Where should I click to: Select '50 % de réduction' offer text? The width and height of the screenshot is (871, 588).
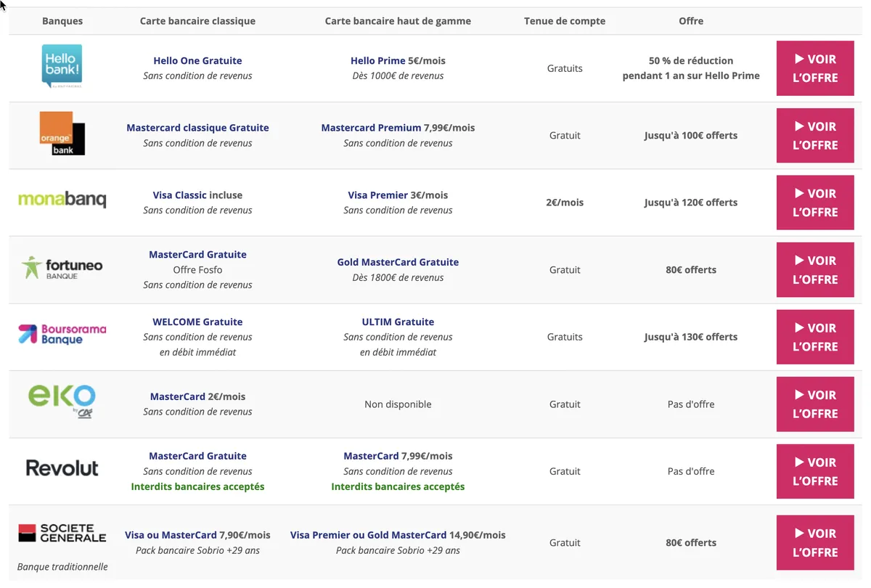(691, 61)
